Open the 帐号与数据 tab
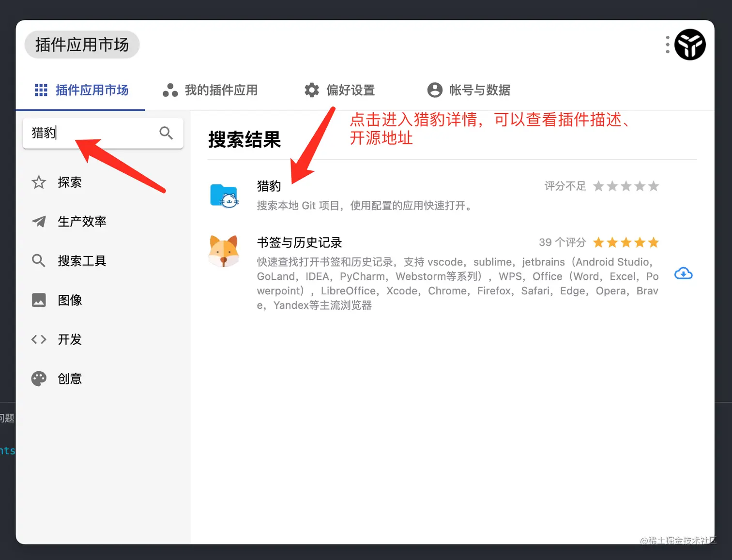732x560 pixels. pyautogui.click(x=469, y=90)
